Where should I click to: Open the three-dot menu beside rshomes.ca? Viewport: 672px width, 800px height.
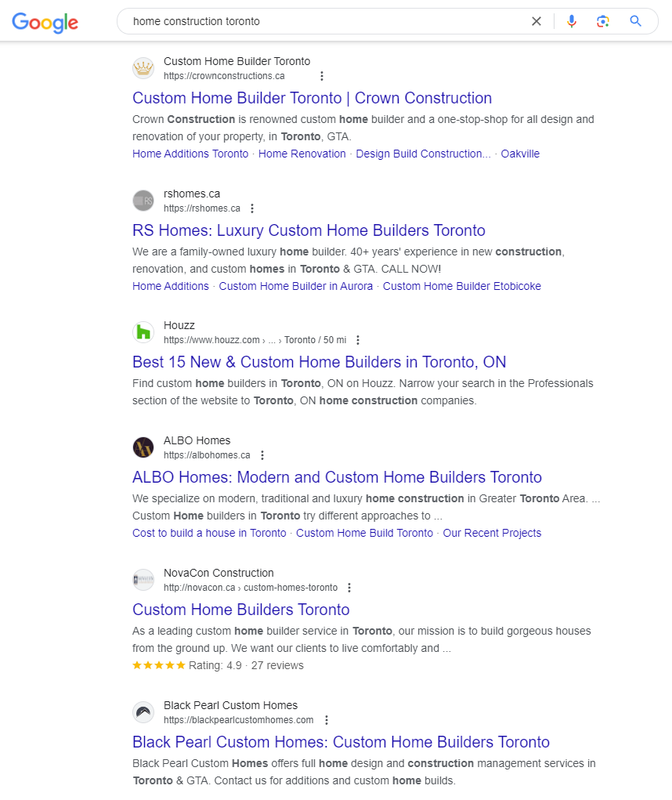[x=251, y=208]
